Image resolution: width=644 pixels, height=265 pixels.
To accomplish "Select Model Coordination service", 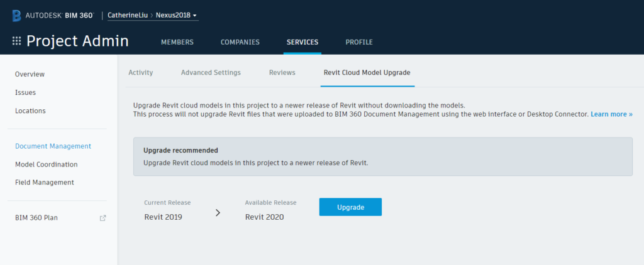I will [46, 165].
